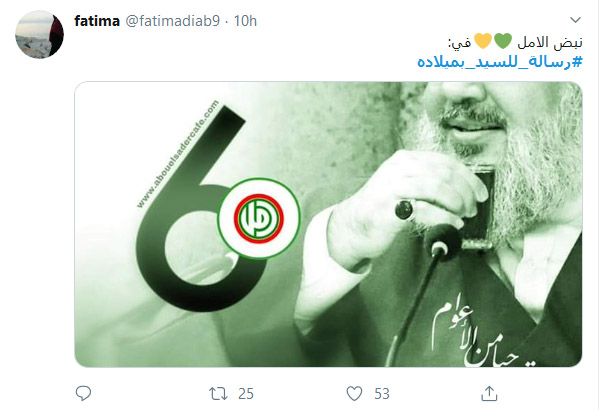Open the share tweet icon

[489, 393]
